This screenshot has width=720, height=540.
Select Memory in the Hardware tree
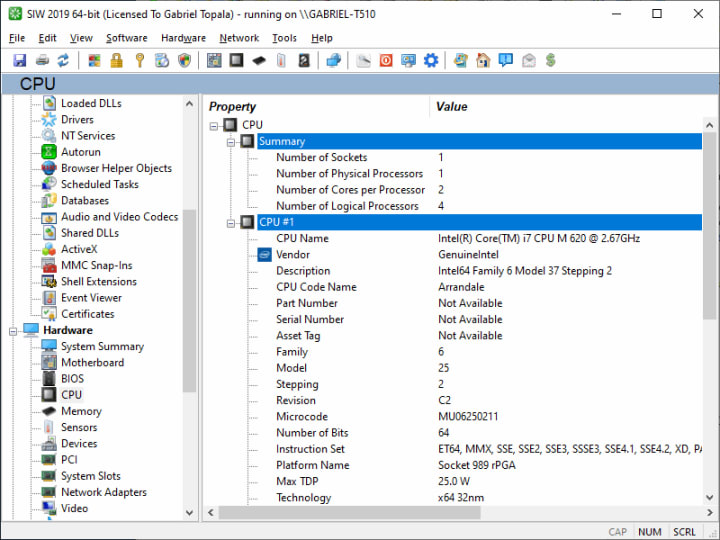coord(81,411)
